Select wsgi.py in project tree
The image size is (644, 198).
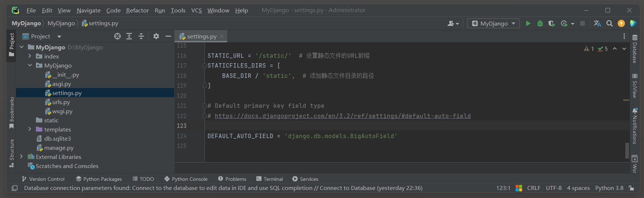(59, 111)
